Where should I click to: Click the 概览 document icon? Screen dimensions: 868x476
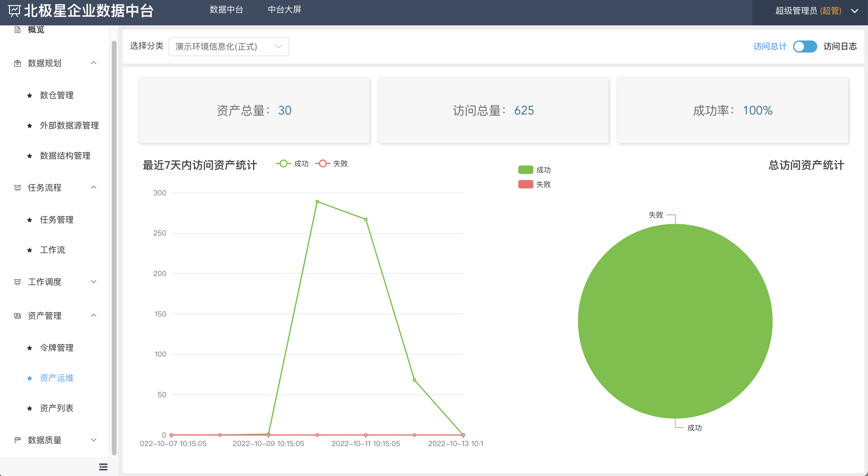click(x=18, y=30)
